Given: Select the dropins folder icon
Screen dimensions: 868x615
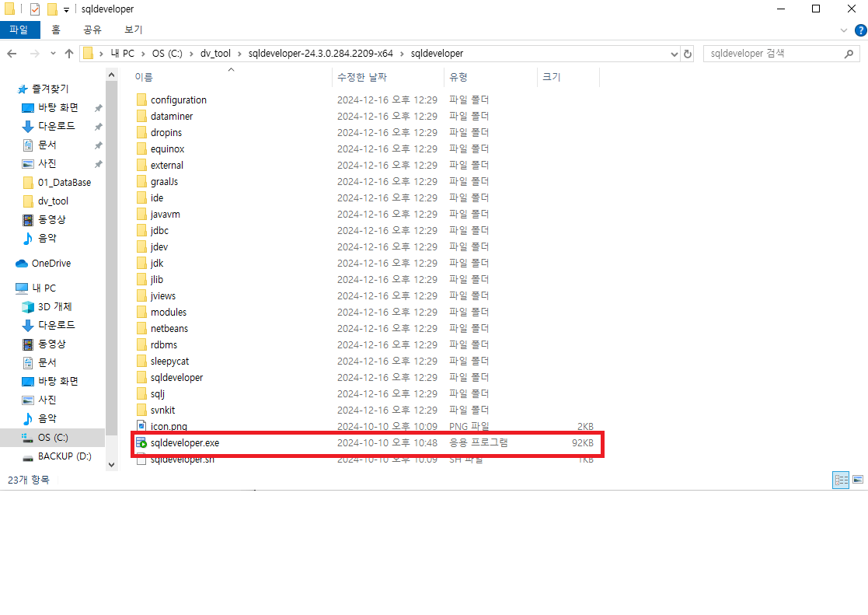Looking at the screenshot, I should pos(141,133).
